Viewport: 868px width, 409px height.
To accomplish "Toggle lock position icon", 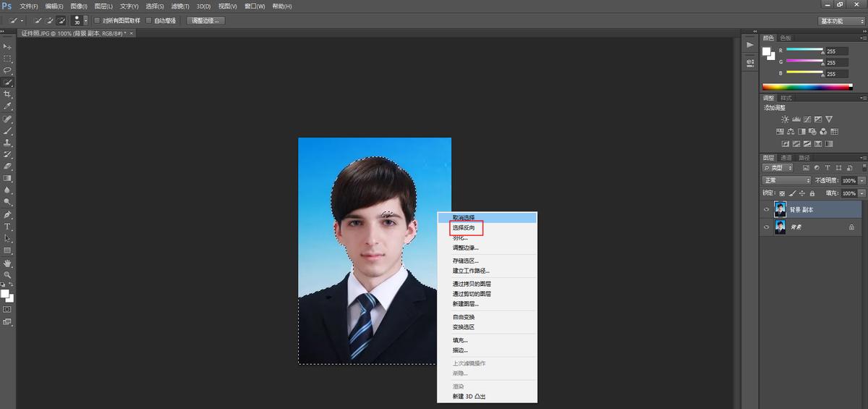I will click(801, 193).
